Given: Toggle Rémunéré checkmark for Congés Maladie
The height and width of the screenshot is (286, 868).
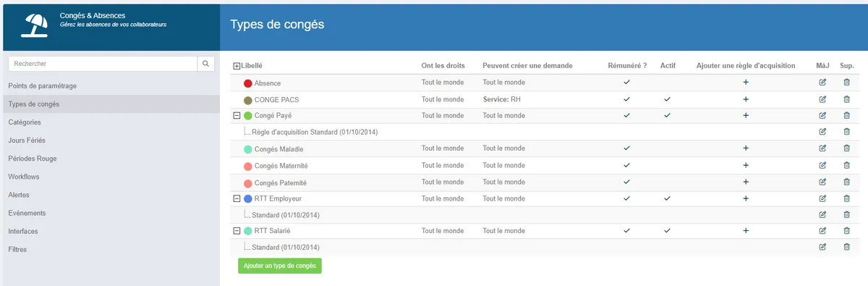Looking at the screenshot, I should pyautogui.click(x=626, y=148).
